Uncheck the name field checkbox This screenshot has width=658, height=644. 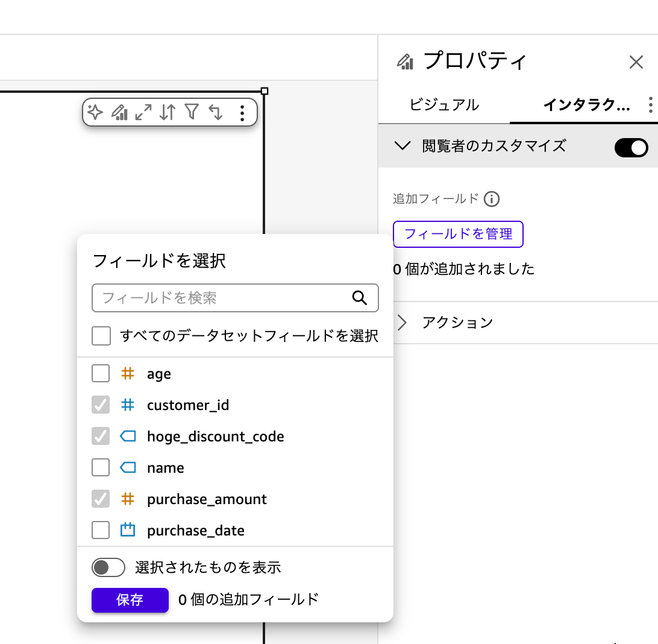click(x=100, y=467)
